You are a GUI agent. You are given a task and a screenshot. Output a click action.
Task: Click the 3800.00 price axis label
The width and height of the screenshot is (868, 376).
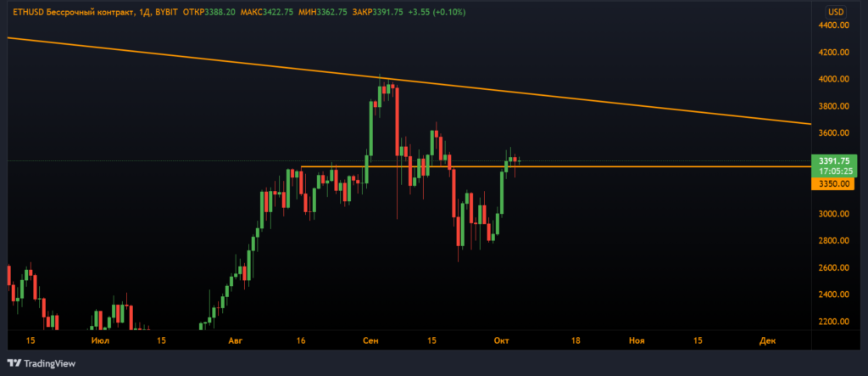coord(832,106)
